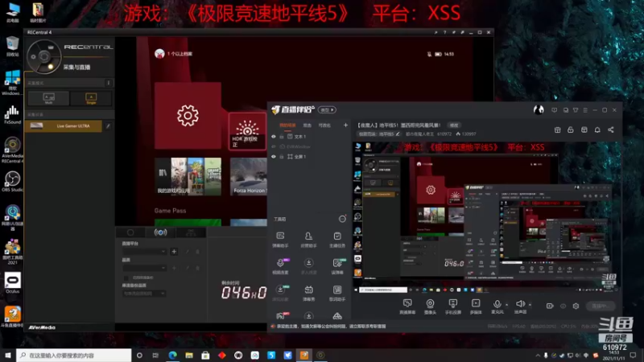Open the single track recording quality dropdown
The image size is (644, 362).
point(144,294)
